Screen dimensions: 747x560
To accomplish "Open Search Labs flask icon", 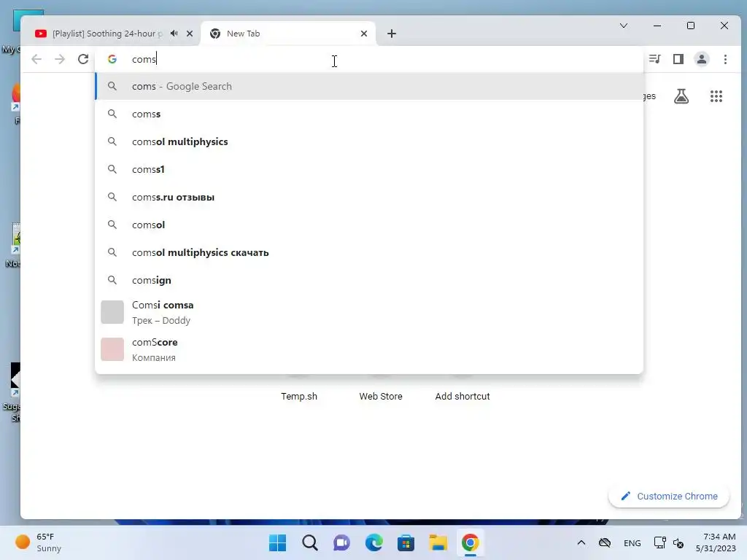I will (x=681, y=96).
